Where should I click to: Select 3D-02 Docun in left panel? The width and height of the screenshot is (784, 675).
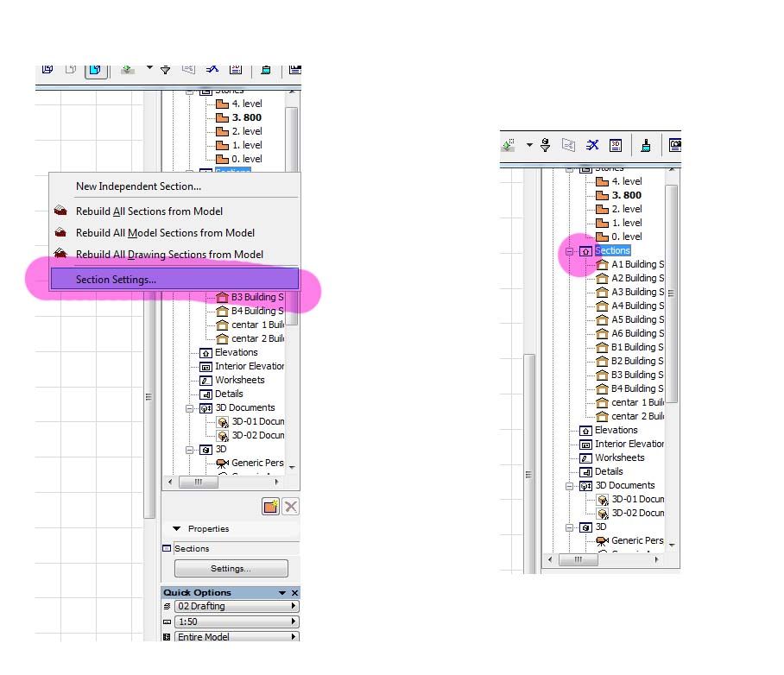click(258, 436)
